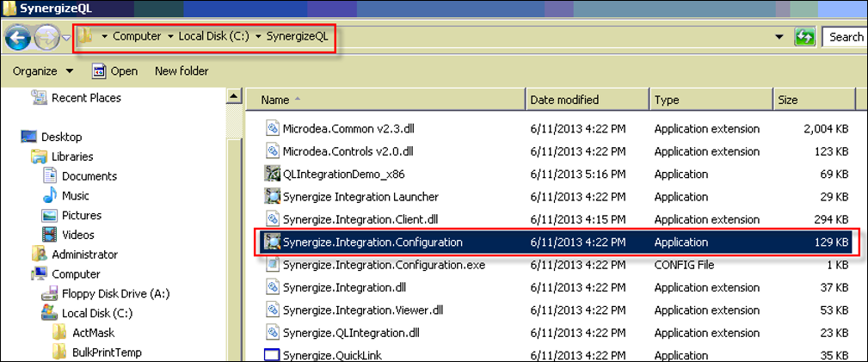Select Microdea.Common v2.3.dll file icon
868x362 pixels.
(272, 129)
